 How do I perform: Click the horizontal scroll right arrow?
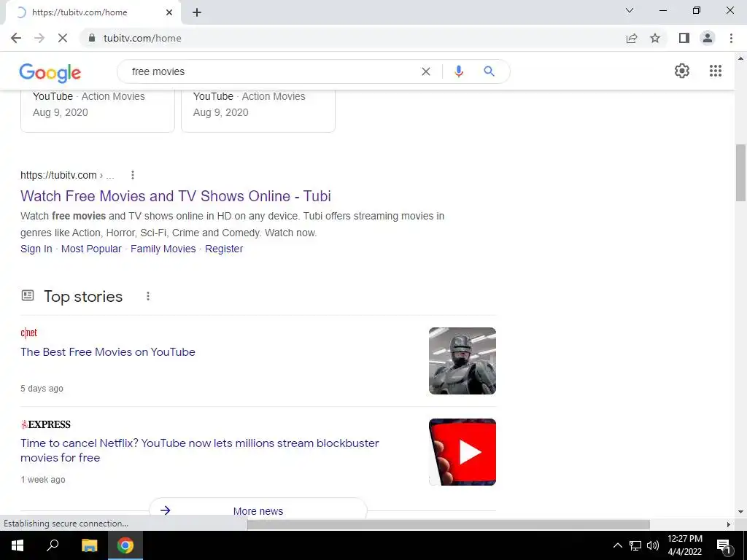729,524
